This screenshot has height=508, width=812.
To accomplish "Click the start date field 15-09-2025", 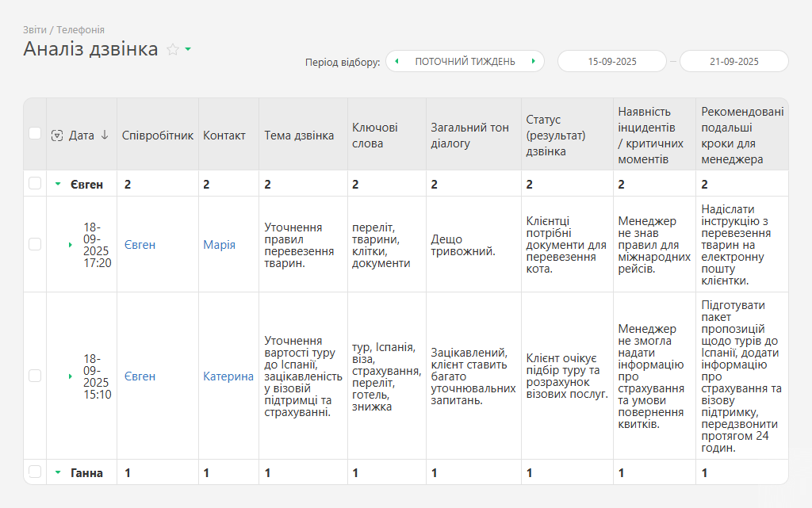I will click(x=611, y=61).
